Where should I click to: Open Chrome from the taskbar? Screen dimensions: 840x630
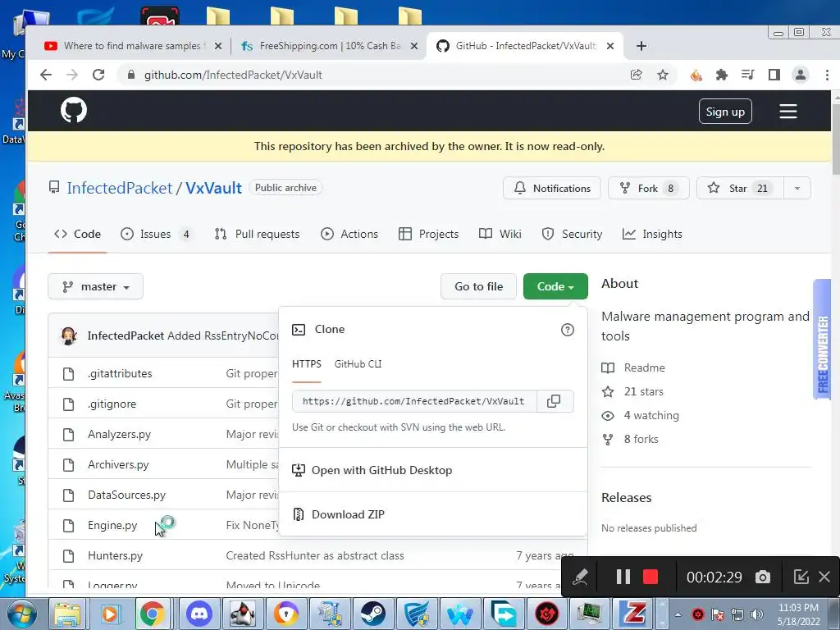coord(153,614)
